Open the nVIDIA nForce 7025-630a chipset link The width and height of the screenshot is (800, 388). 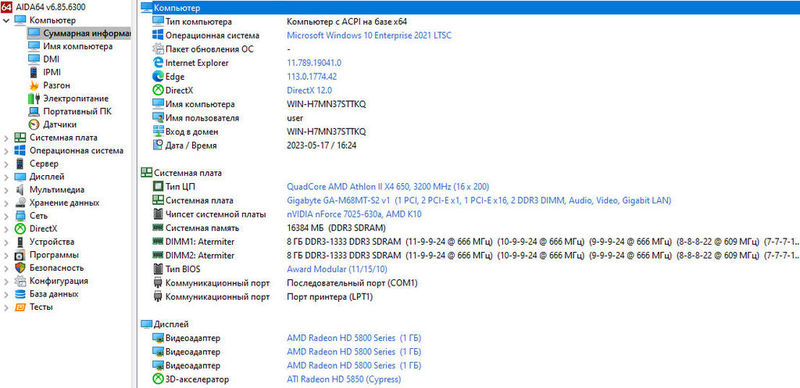[354, 214]
